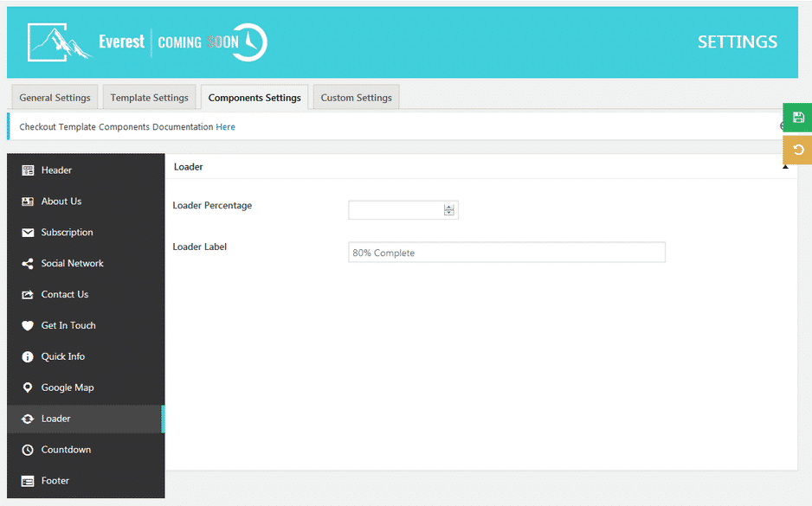This screenshot has width=812, height=506.
Task: Click the Coming Soon clock logo
Action: (250, 42)
